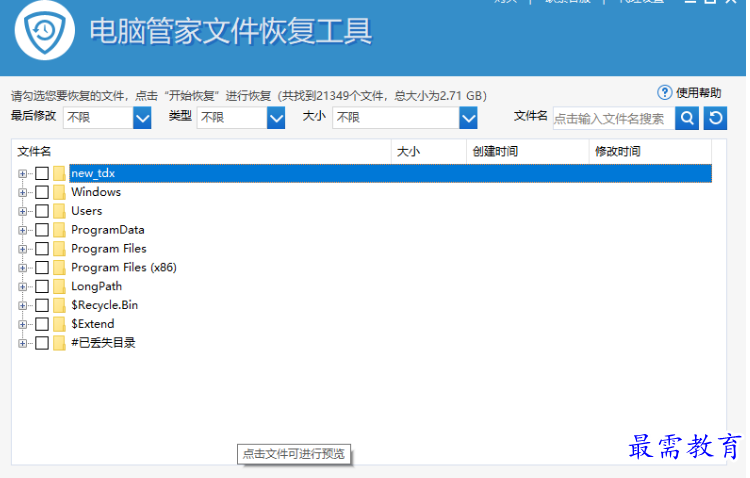Focus the 文件名 search input field
Viewport: 750px width, 478px height.
click(x=614, y=118)
